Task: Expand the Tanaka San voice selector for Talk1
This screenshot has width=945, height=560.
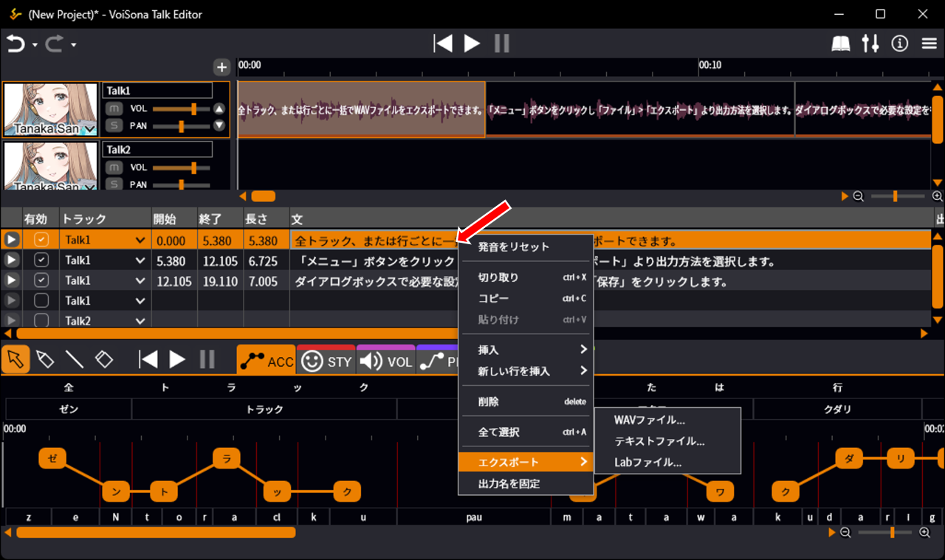Action: pyautogui.click(x=90, y=130)
